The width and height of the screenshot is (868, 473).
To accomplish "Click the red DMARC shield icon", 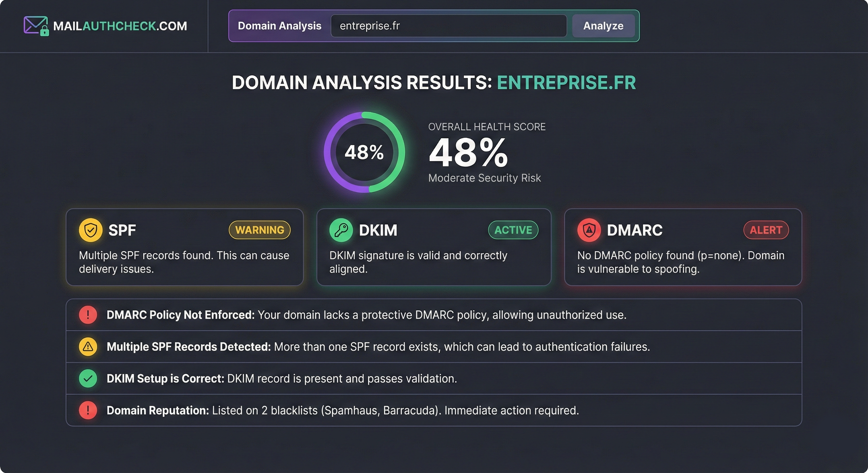I will click(589, 230).
